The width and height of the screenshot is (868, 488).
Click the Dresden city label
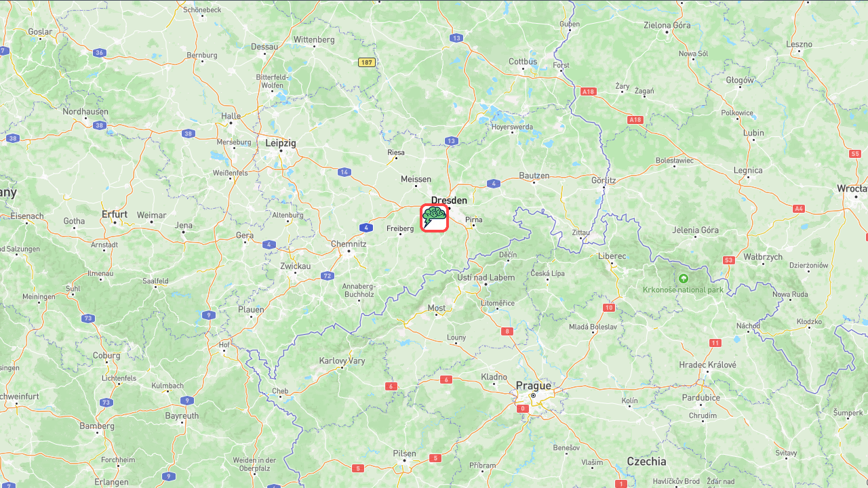tap(449, 200)
